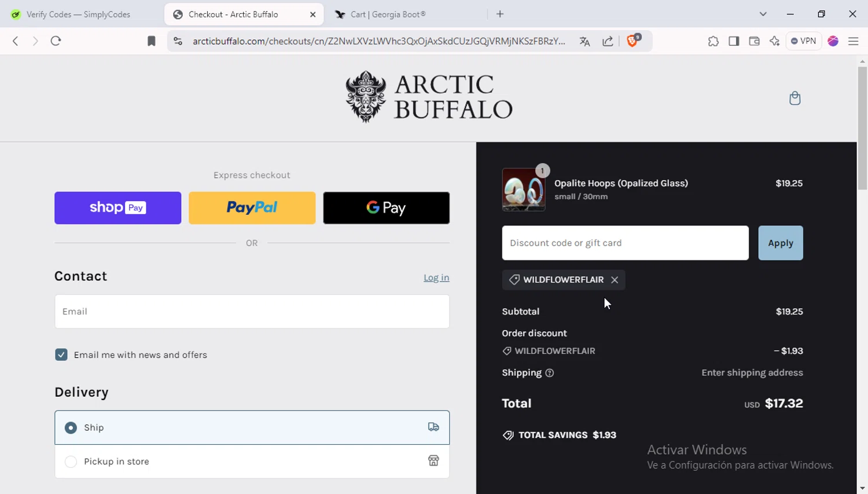This screenshot has height=494, width=868.
Task: Open the browser profile avatar
Action: coord(833,41)
